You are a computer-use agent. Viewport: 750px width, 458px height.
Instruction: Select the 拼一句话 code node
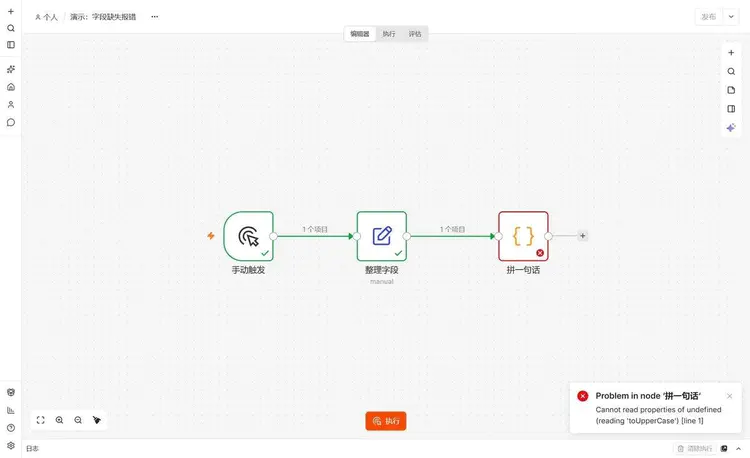pyautogui.click(x=523, y=236)
